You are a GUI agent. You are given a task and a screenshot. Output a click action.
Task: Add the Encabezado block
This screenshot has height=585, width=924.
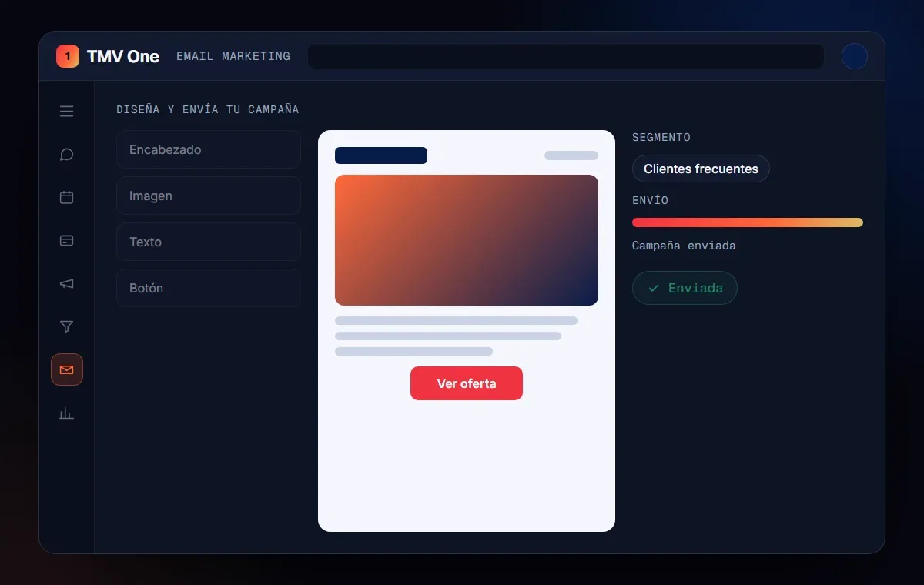(209, 149)
